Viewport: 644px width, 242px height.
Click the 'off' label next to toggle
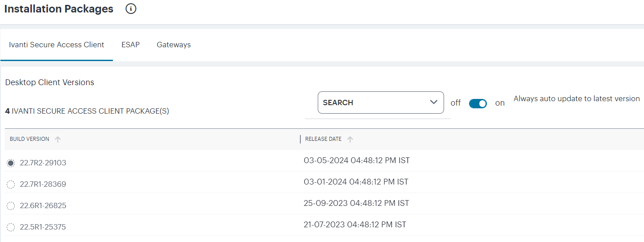click(455, 103)
